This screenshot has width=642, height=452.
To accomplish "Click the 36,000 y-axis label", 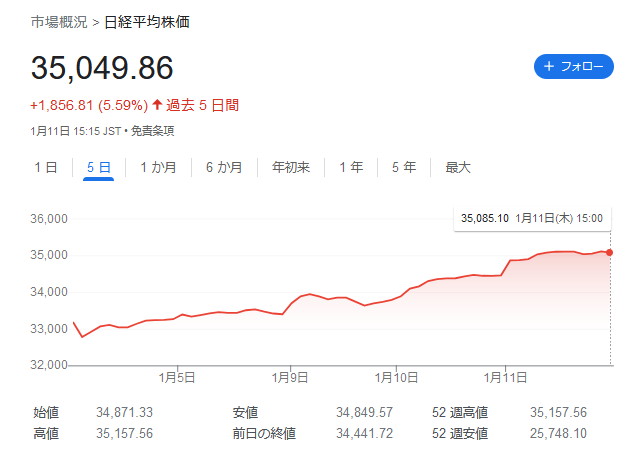I will coord(49,219).
